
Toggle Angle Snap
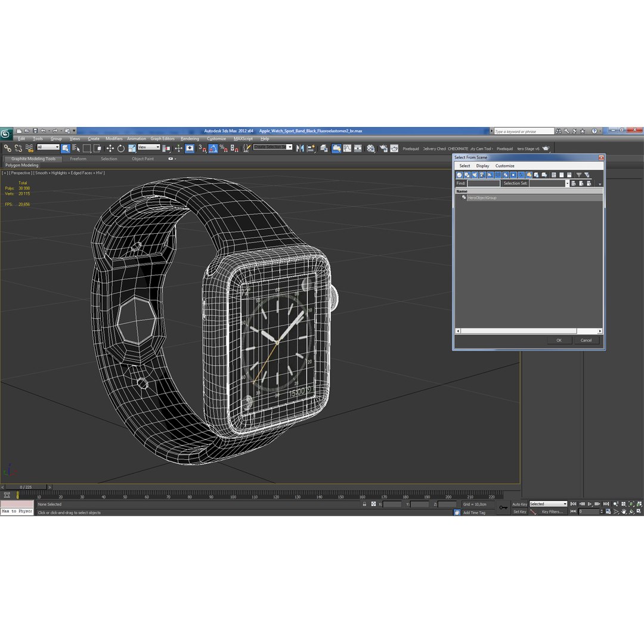(x=213, y=148)
